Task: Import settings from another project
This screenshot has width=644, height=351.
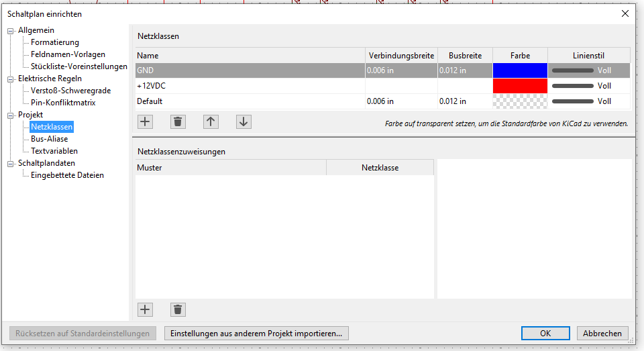Action: tap(256, 333)
